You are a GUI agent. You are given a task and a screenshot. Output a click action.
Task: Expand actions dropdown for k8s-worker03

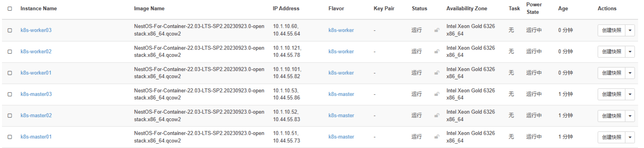click(630, 30)
